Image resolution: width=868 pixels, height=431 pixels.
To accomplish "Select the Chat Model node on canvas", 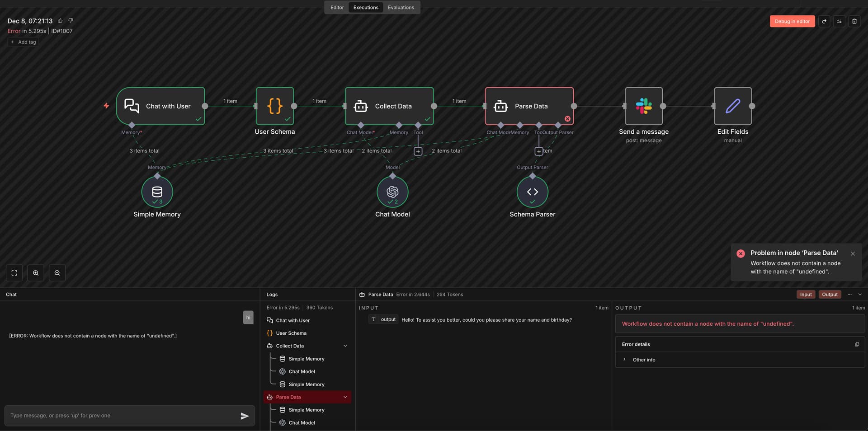I will coord(392,192).
